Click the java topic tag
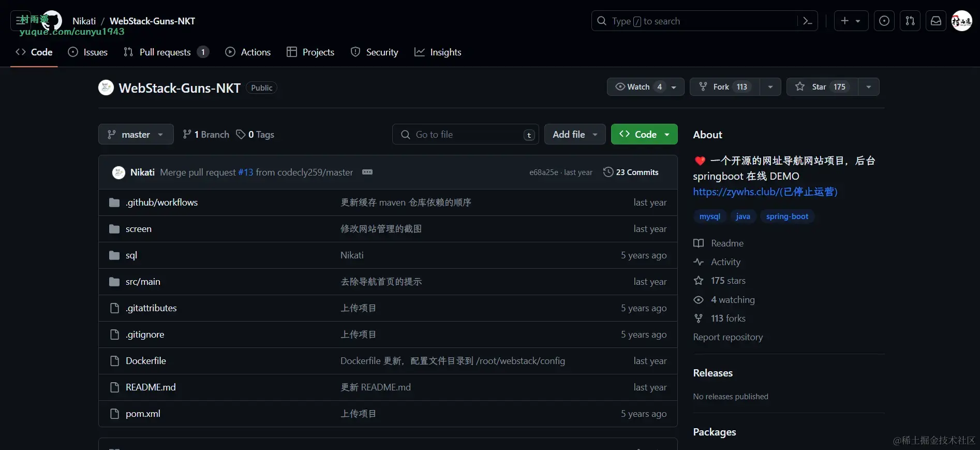The image size is (980, 450). [x=743, y=216]
